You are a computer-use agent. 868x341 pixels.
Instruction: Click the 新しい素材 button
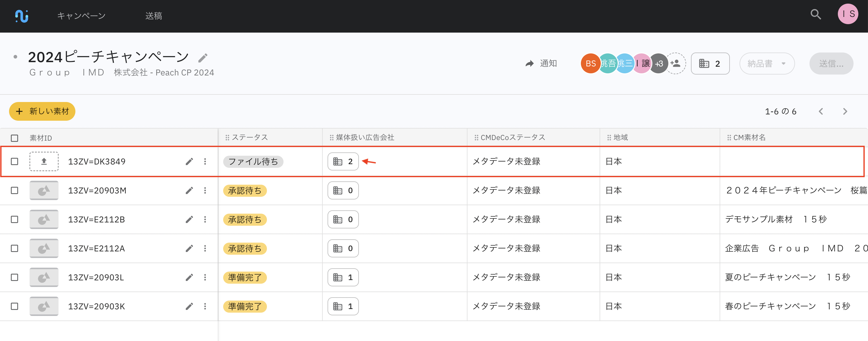pyautogui.click(x=42, y=111)
